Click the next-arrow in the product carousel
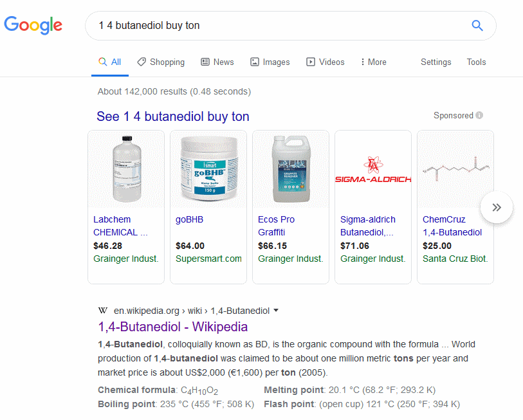 (x=497, y=207)
